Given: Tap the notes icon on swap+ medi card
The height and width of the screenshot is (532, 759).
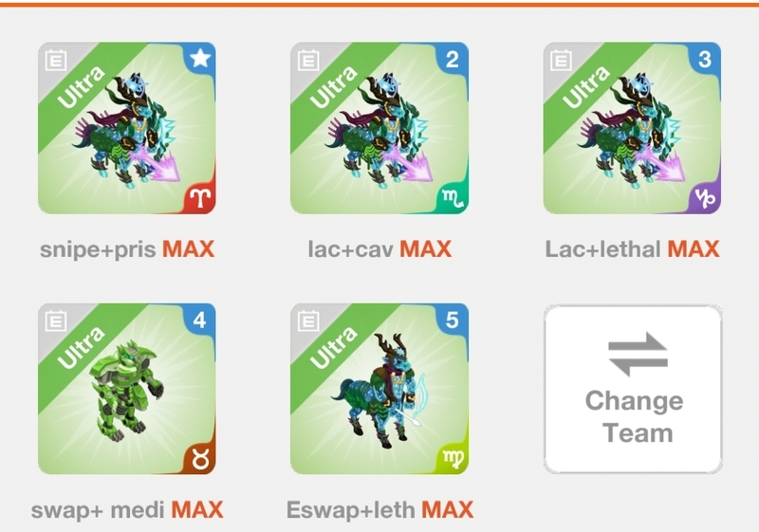Looking at the screenshot, I should (56, 321).
